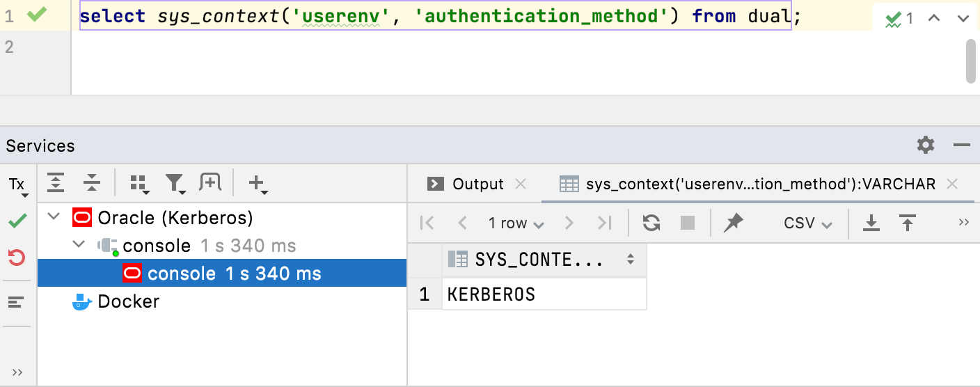Select the Docker service node
Image resolution: width=980 pixels, height=387 pixels.
point(128,301)
